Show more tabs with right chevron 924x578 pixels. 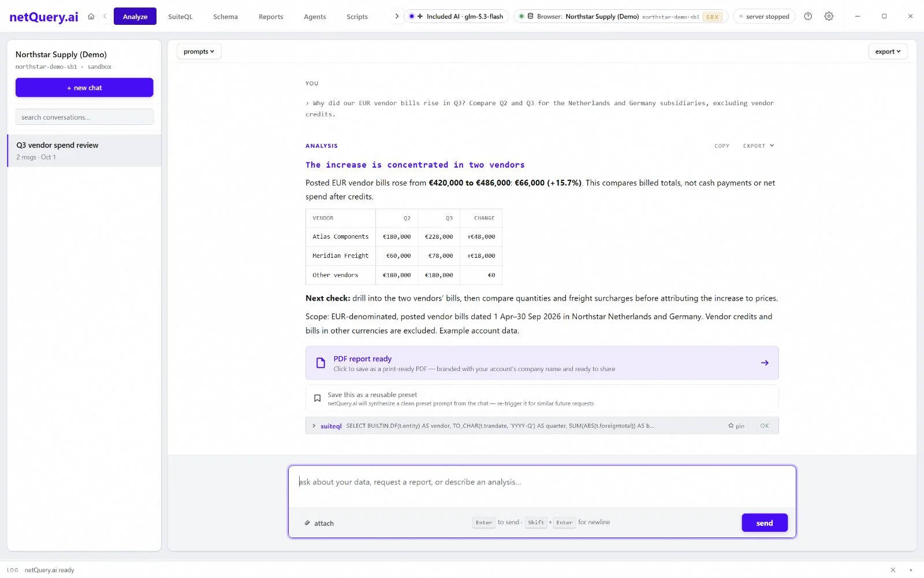pos(397,16)
